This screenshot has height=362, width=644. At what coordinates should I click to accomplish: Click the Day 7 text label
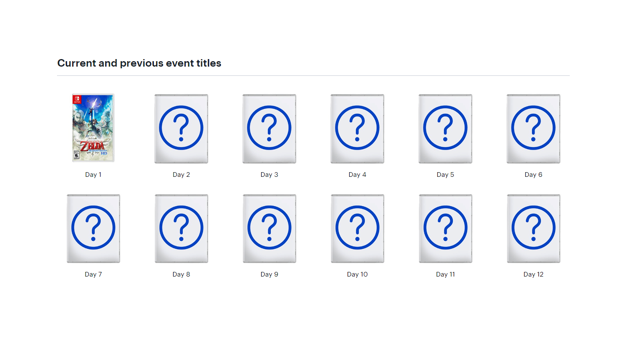click(93, 274)
